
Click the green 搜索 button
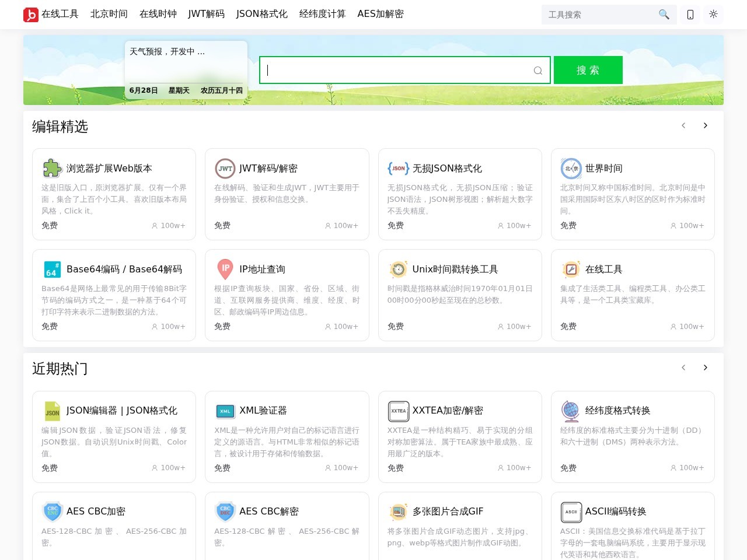588,70
